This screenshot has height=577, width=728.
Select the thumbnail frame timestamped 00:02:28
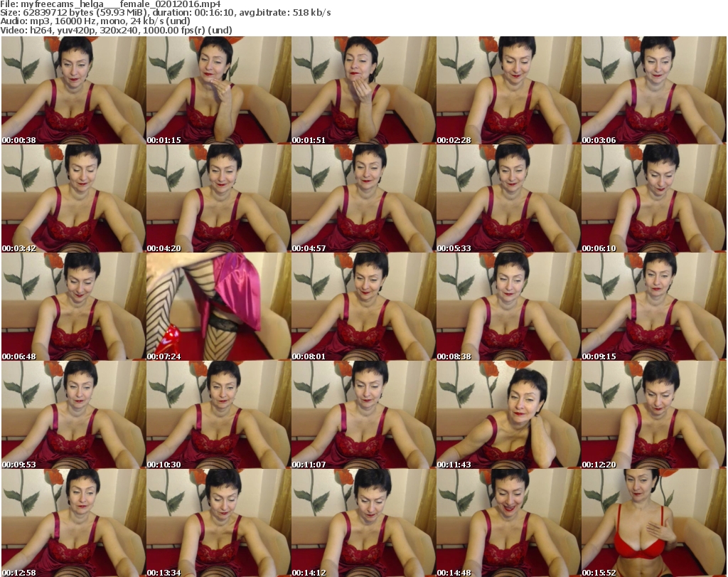(x=508, y=90)
